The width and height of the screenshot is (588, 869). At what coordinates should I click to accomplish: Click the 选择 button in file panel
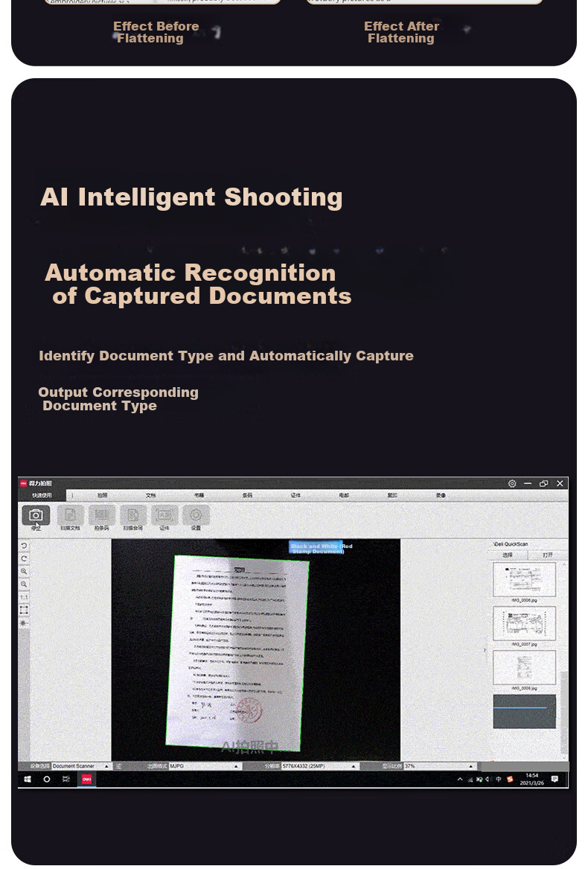508,555
